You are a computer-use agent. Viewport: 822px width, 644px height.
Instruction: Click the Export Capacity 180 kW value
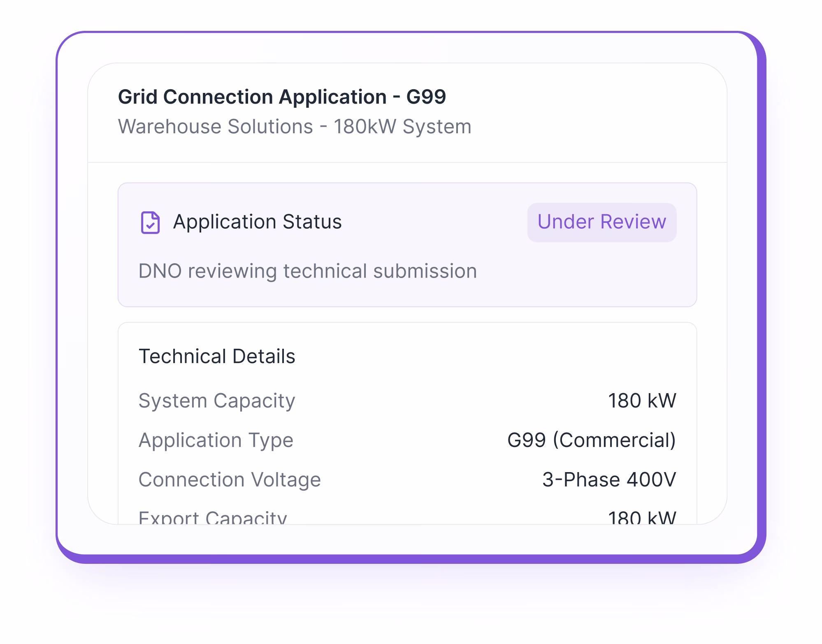[x=642, y=517]
